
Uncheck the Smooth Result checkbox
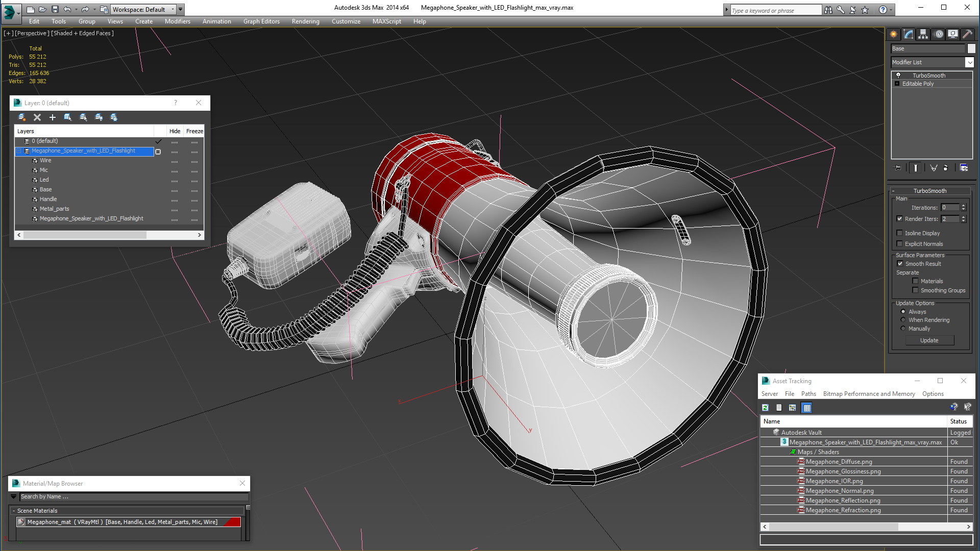tap(900, 264)
